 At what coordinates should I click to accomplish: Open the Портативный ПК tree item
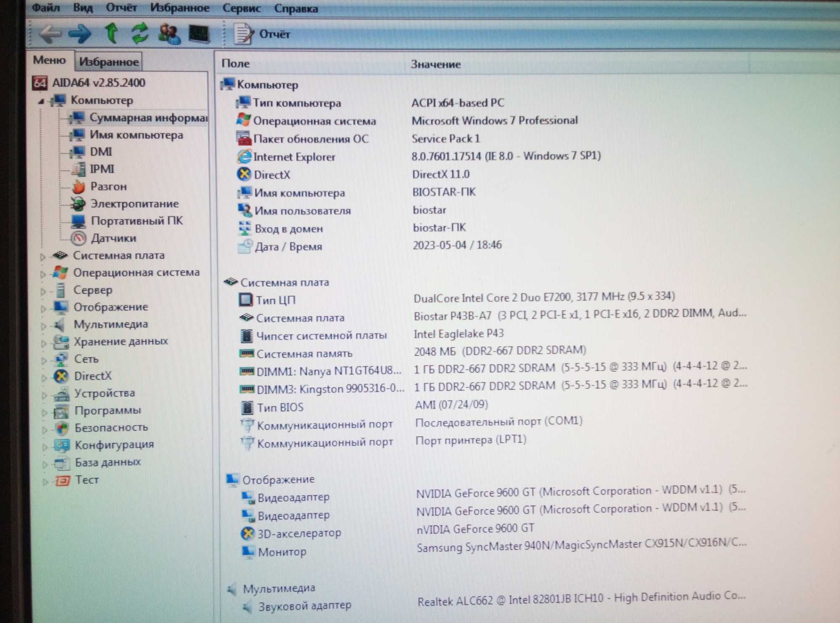coord(137,221)
